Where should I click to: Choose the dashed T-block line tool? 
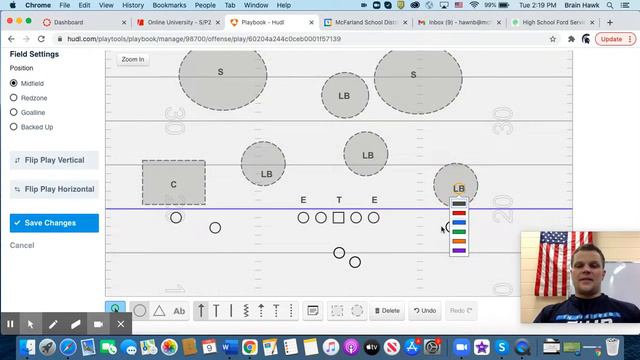pyautogui.click(x=276, y=311)
